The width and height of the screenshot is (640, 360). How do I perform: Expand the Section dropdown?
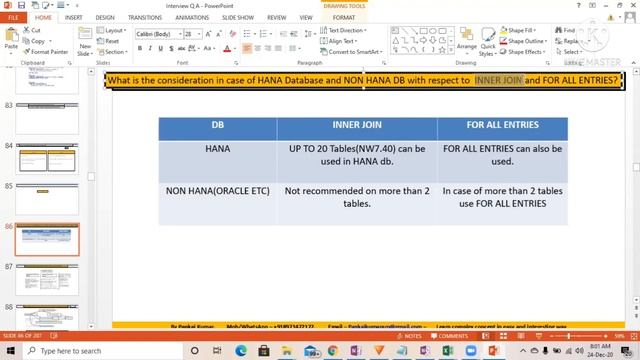112,52
